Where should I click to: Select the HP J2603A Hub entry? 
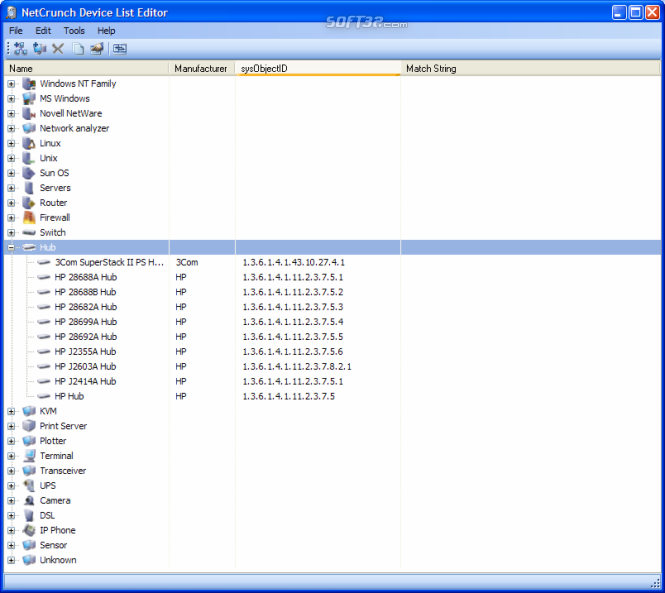85,366
